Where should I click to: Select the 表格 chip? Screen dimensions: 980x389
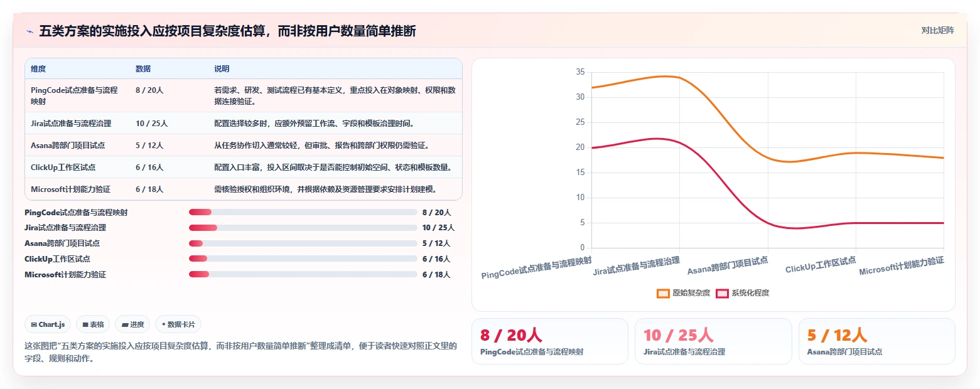(93, 324)
